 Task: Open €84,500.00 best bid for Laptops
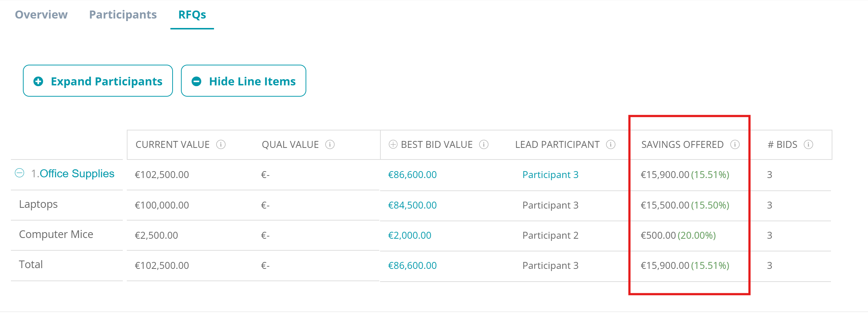pyautogui.click(x=412, y=205)
